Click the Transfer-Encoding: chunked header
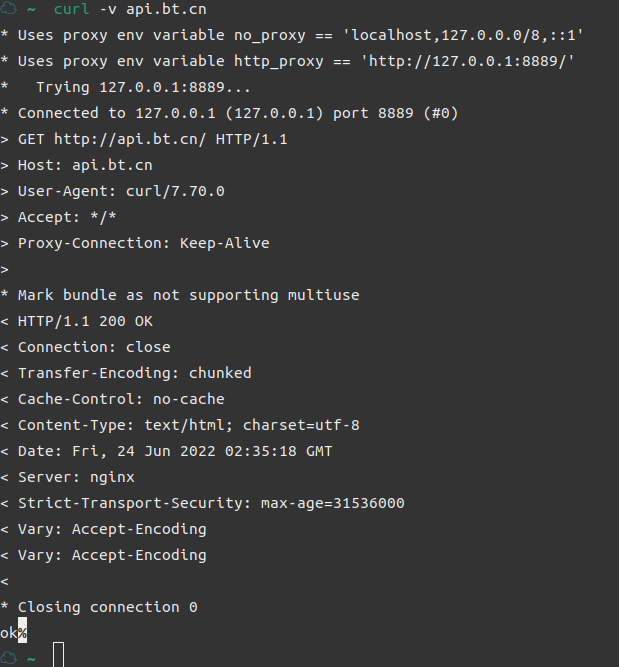 coord(134,373)
